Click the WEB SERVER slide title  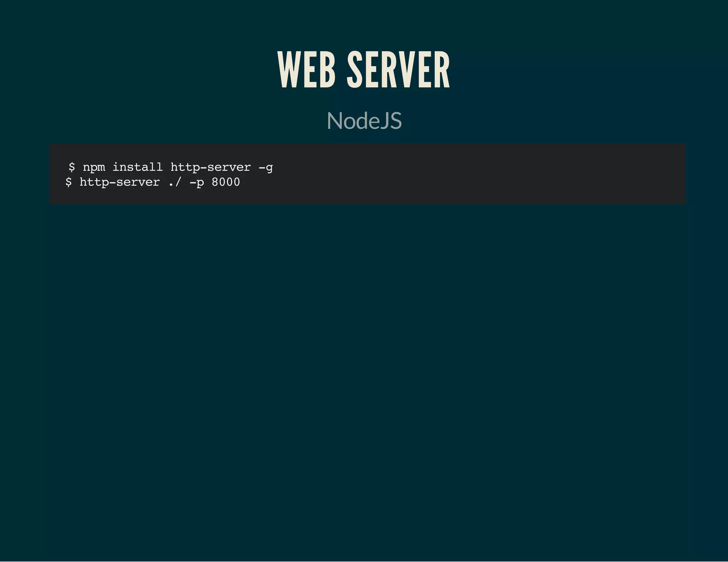(364, 70)
